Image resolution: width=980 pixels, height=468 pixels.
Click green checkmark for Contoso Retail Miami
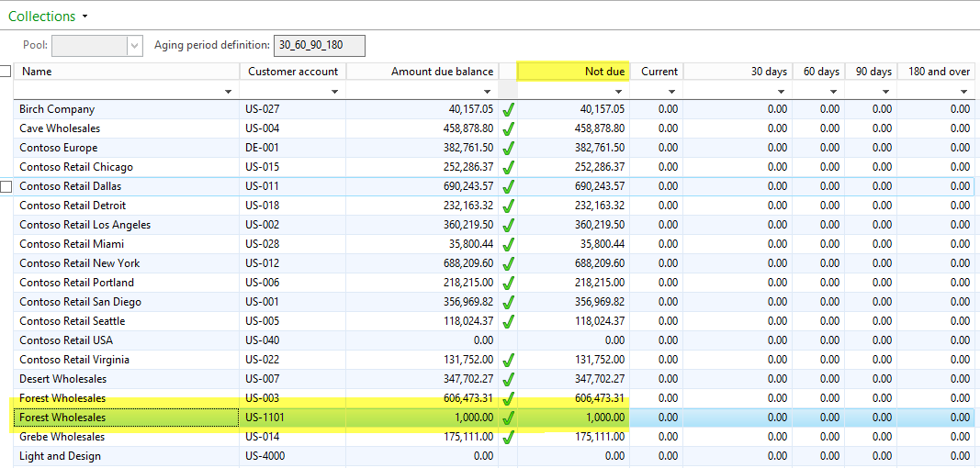click(x=508, y=244)
